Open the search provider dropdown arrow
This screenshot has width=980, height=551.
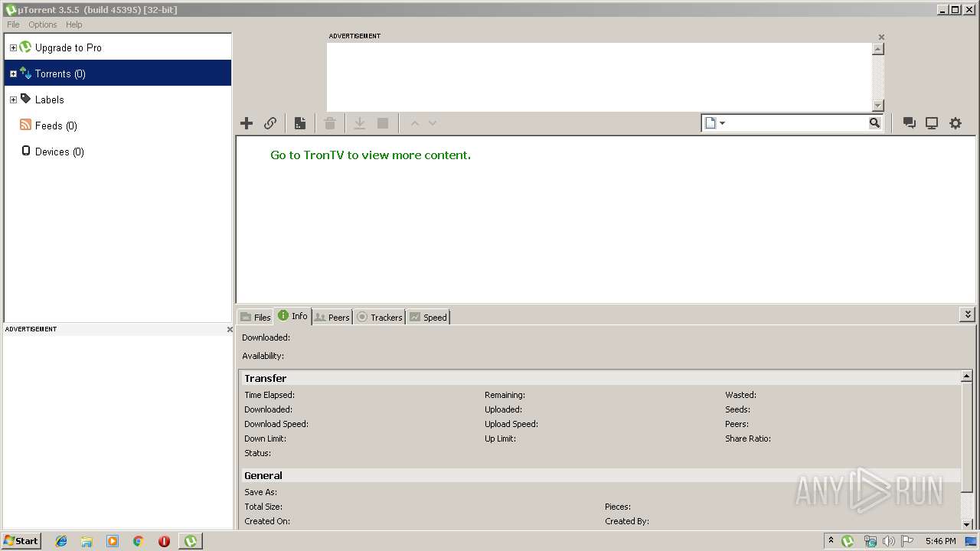pyautogui.click(x=722, y=123)
